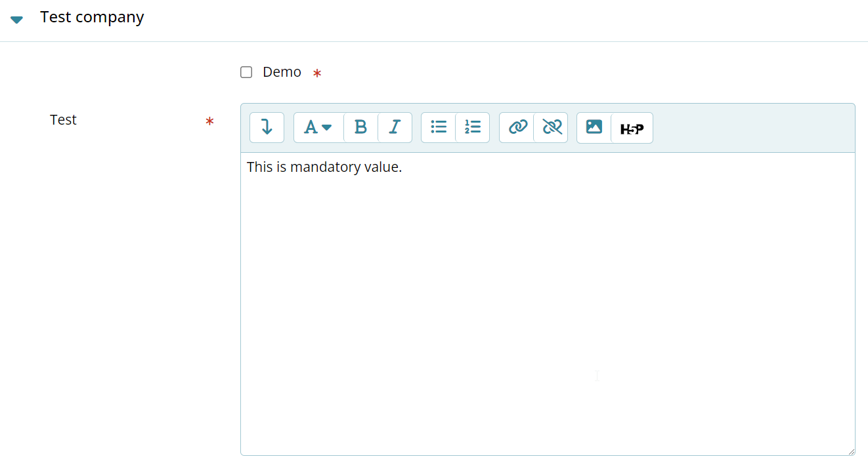Click the Test field label
The width and height of the screenshot is (868, 467).
(63, 120)
